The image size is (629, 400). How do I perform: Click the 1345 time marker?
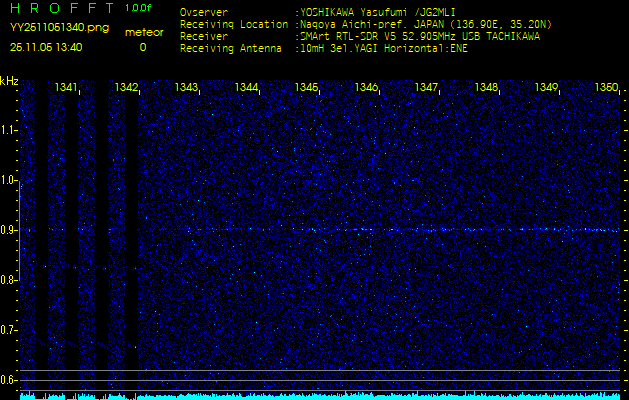(x=306, y=88)
